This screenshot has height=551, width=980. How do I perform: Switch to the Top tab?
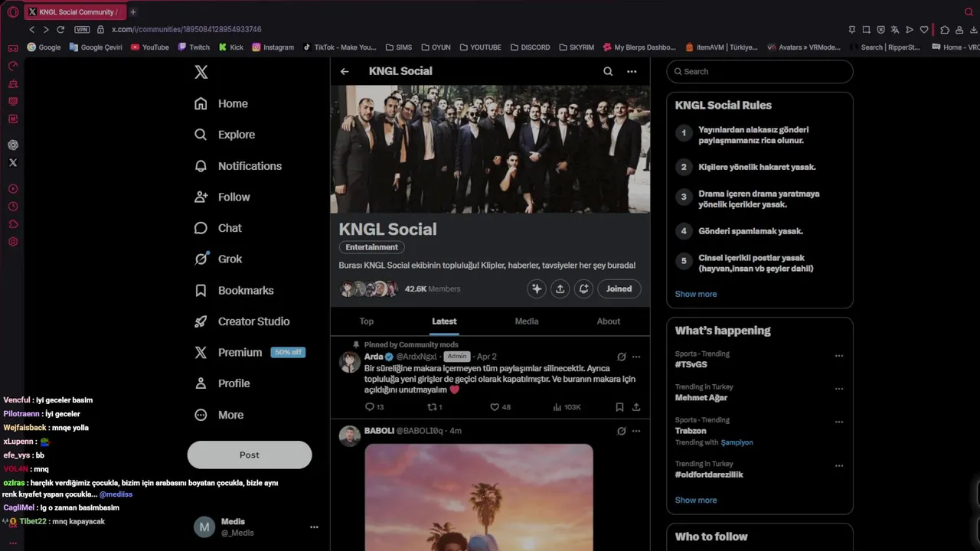tap(367, 321)
